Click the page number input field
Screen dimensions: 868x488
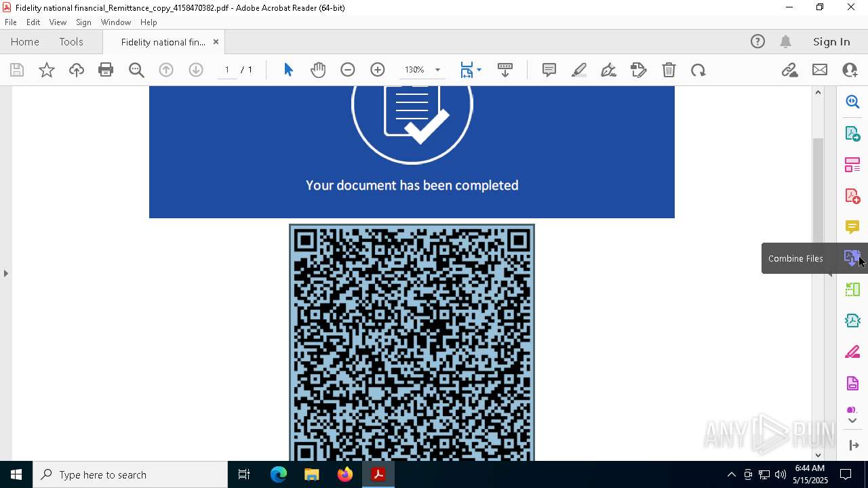click(x=226, y=70)
